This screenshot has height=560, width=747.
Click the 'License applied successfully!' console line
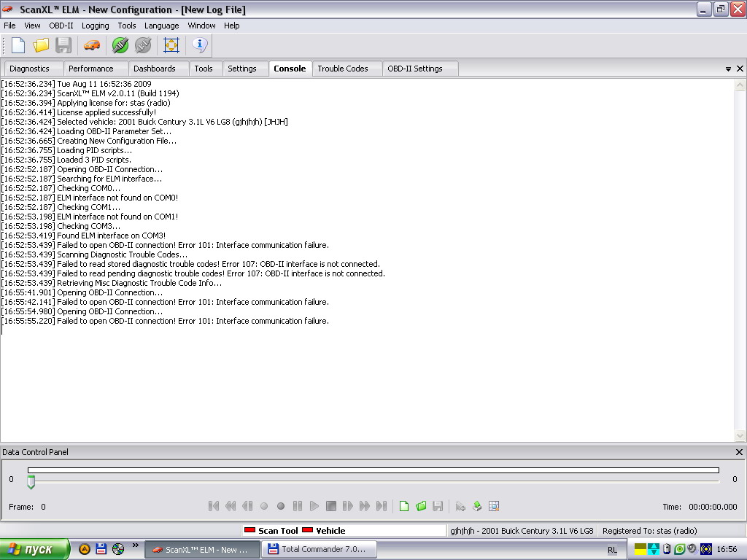coord(107,112)
